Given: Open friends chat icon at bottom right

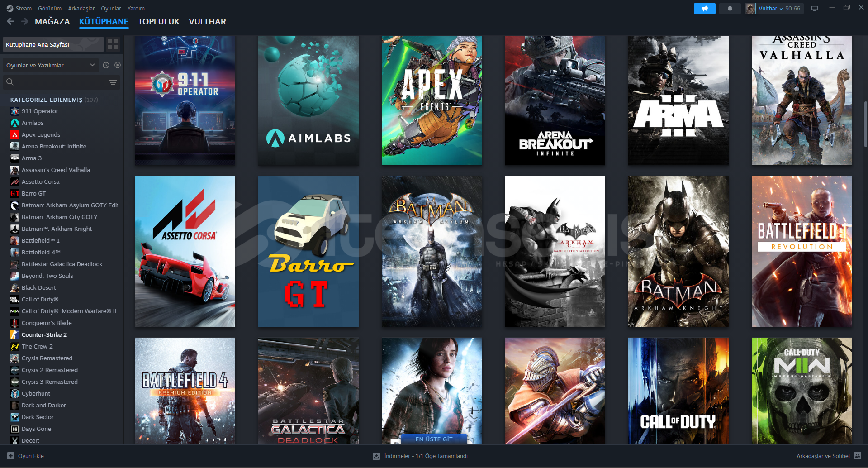Looking at the screenshot, I should [x=858, y=456].
